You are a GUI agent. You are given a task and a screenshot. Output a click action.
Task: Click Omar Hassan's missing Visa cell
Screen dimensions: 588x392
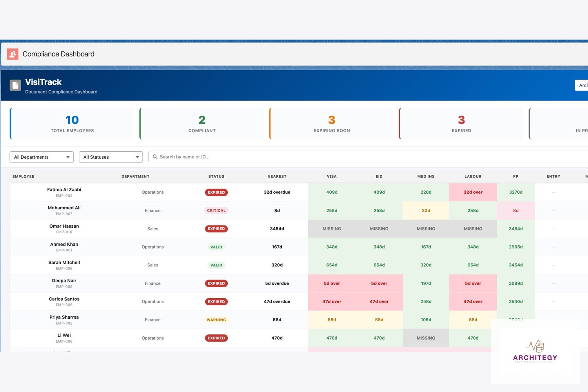point(332,229)
